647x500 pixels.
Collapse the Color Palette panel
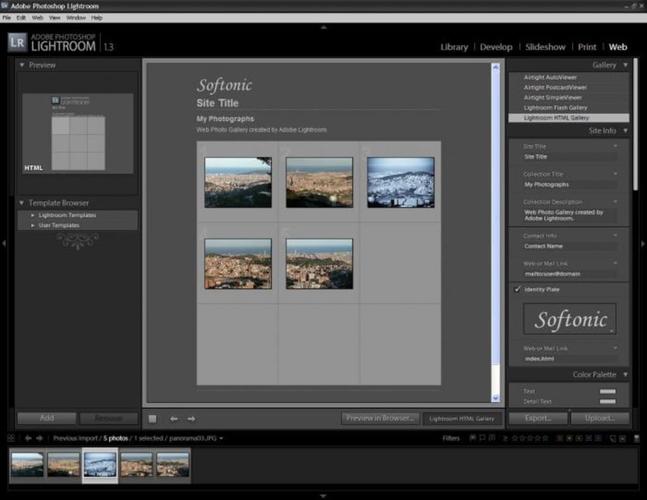626,374
